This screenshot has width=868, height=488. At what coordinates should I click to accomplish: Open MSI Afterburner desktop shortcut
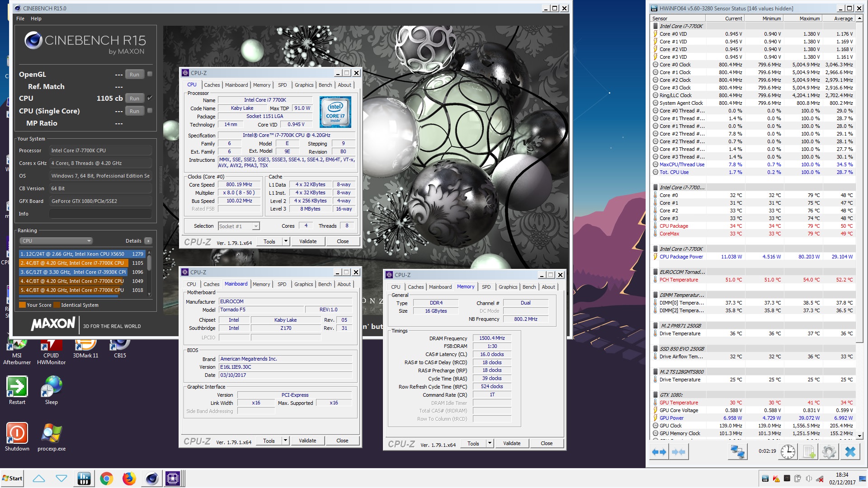[x=17, y=352]
